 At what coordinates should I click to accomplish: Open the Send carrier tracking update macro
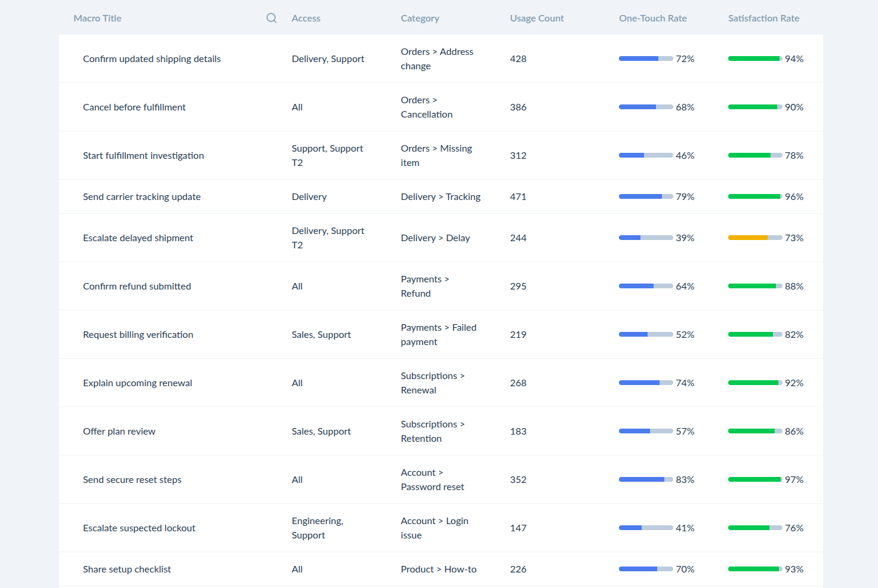(141, 196)
